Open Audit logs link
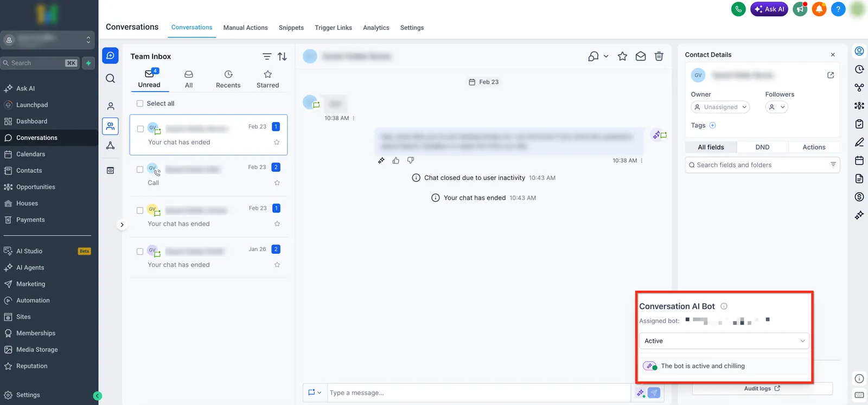The width and height of the screenshot is (868, 405). click(762, 388)
